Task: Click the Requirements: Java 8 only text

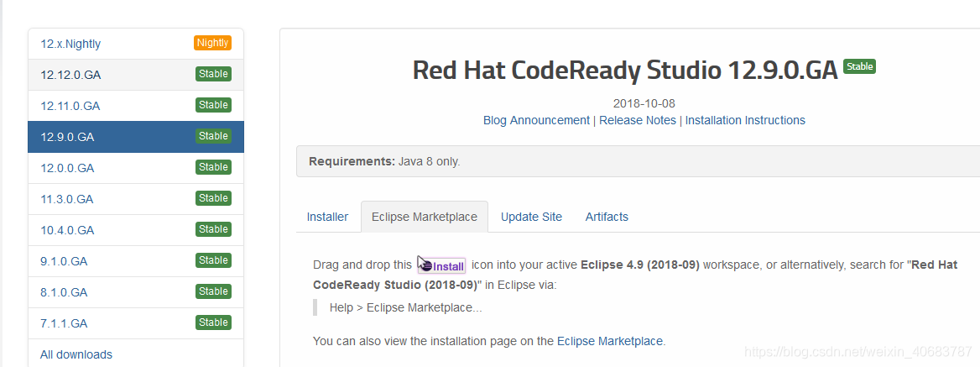Action: [x=384, y=161]
